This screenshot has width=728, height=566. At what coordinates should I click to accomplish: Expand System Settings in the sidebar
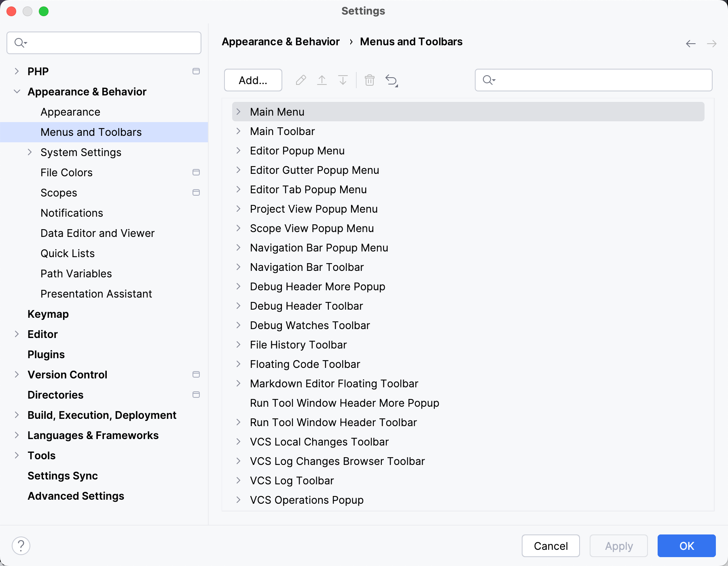coord(30,152)
